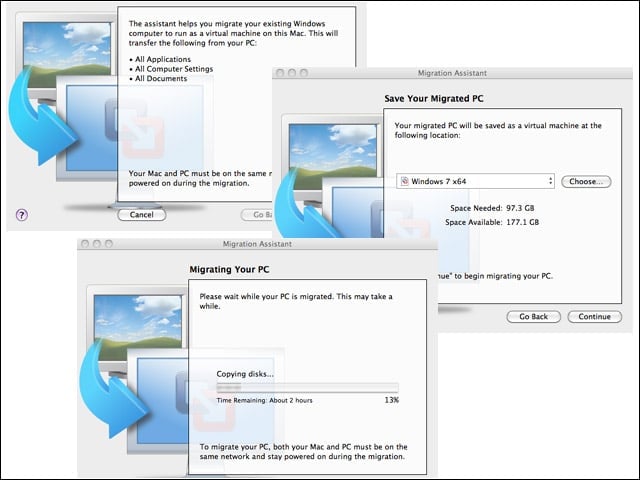Click Continue to begin migrating
This screenshot has width=640, height=480.
pos(595,316)
